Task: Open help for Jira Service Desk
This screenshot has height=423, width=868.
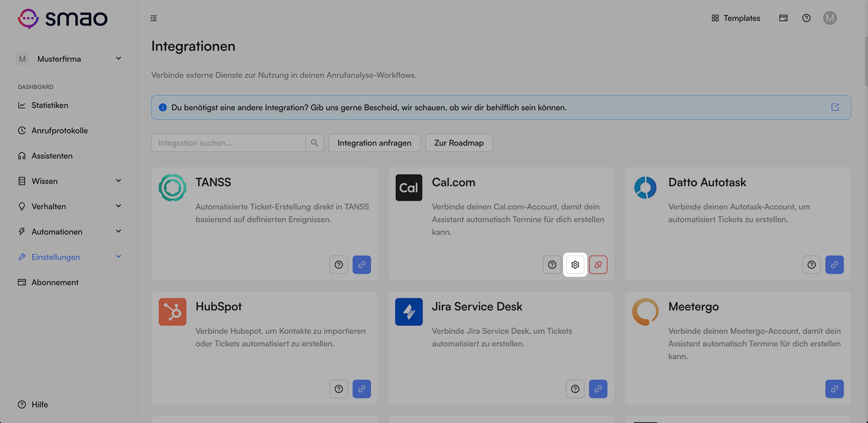Action: tap(575, 389)
